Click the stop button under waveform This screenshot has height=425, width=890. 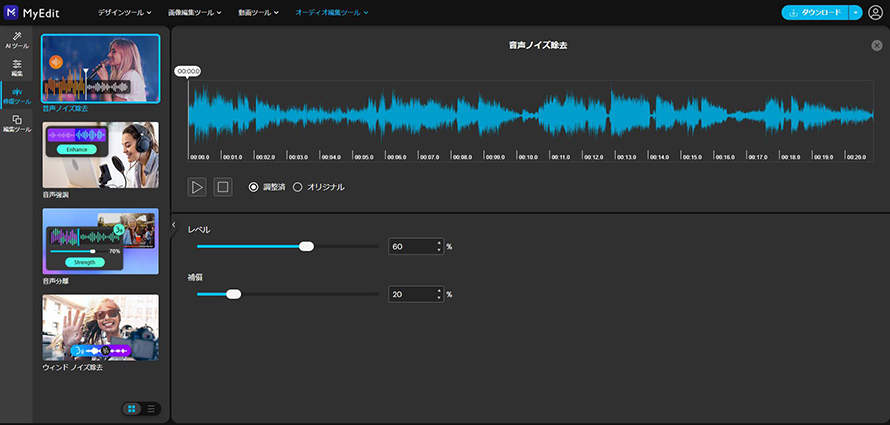click(x=223, y=187)
